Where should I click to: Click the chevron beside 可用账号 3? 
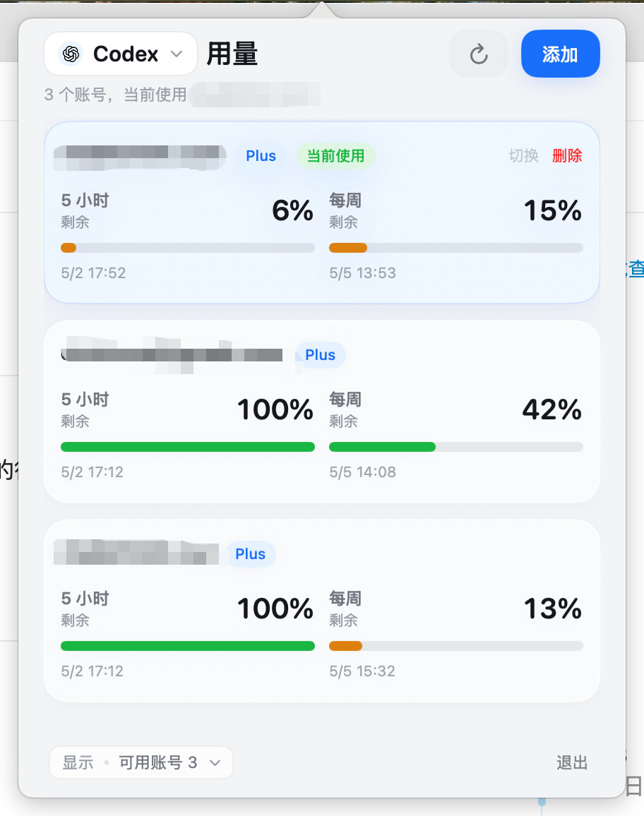click(x=215, y=763)
